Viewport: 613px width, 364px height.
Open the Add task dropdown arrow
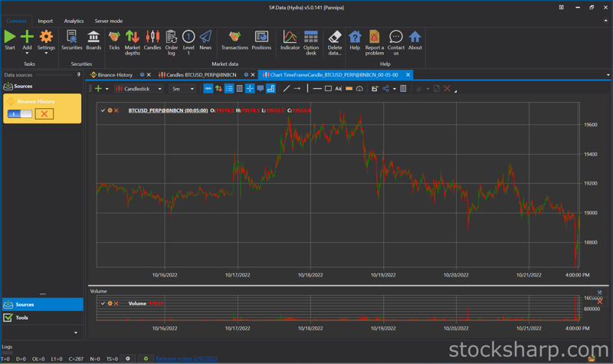tap(27, 54)
